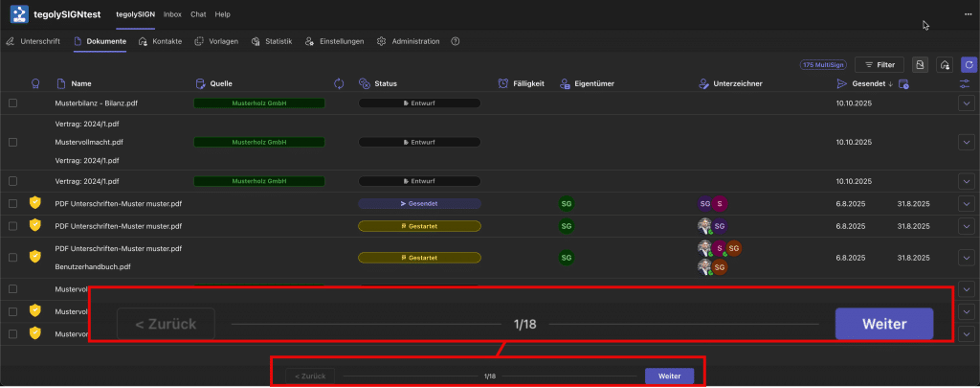980x388 pixels.
Task: Check the box for the Mustervollmacht.pdf row
Action: [12, 142]
